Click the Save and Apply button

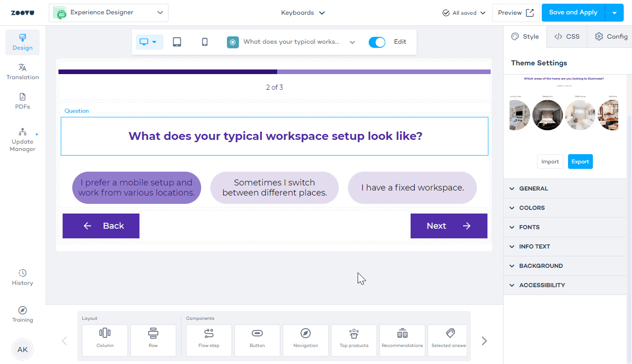tap(573, 12)
